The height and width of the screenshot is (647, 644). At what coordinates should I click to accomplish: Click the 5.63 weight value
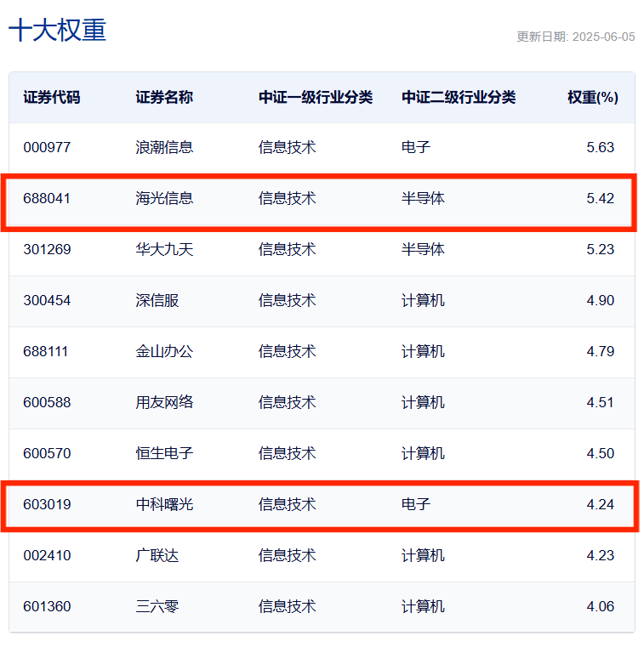point(600,147)
